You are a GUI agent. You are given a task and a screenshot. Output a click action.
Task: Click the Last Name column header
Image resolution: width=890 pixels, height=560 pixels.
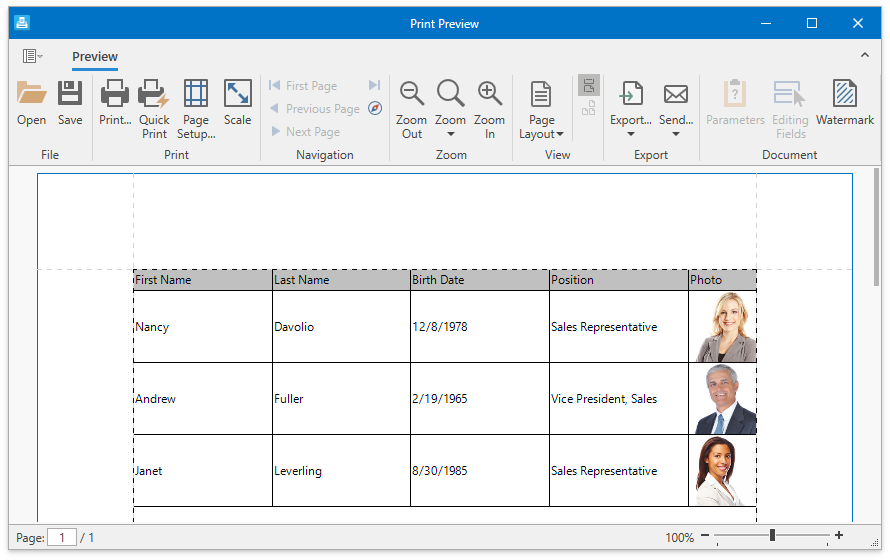[x=341, y=280]
